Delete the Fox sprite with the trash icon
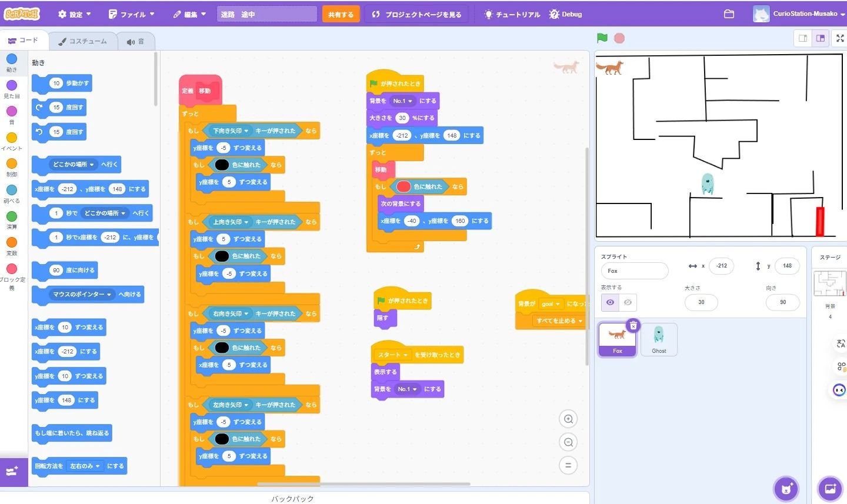Screen dimensions: 847x504 point(633,325)
